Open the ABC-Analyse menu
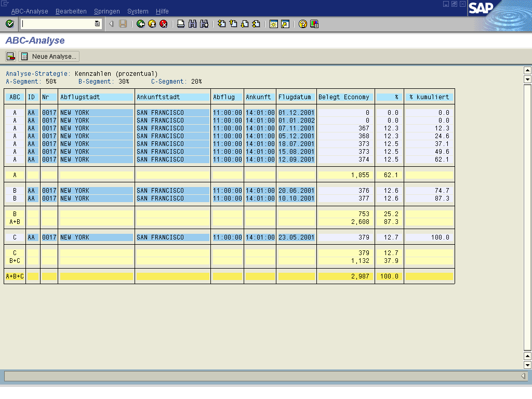Viewport: 532px width, 399px height. point(30,11)
